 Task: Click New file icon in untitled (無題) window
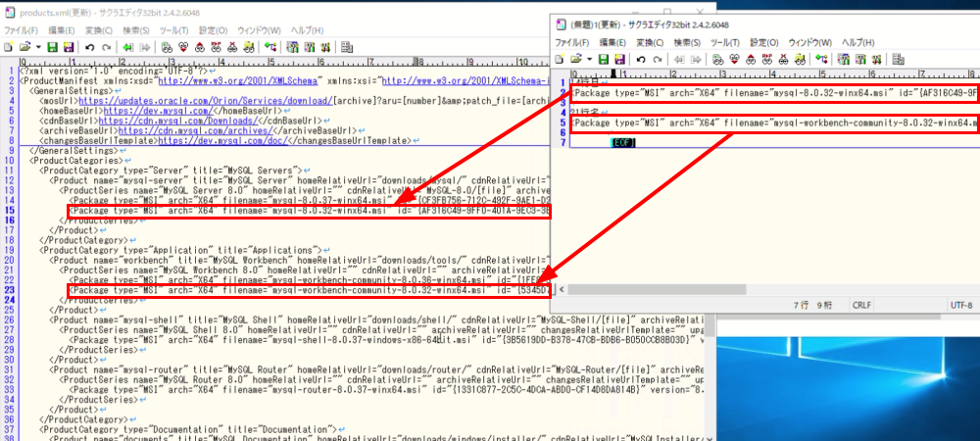[x=560, y=59]
